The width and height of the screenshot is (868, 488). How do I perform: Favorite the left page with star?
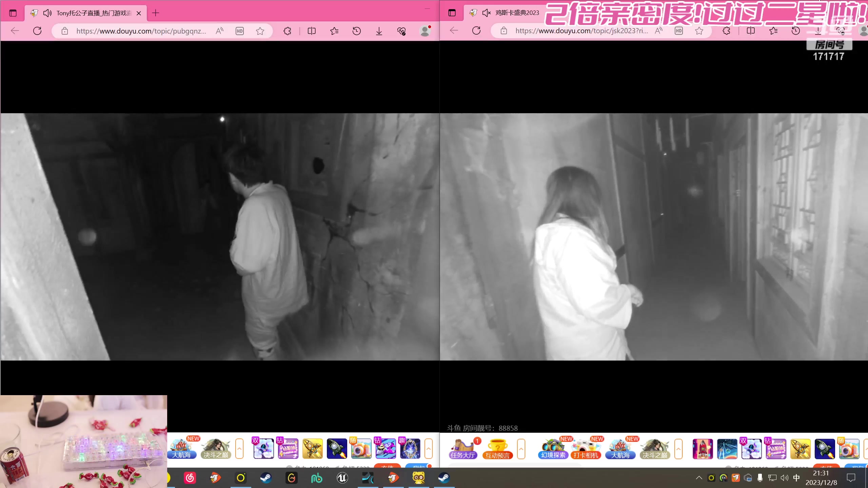[260, 31]
